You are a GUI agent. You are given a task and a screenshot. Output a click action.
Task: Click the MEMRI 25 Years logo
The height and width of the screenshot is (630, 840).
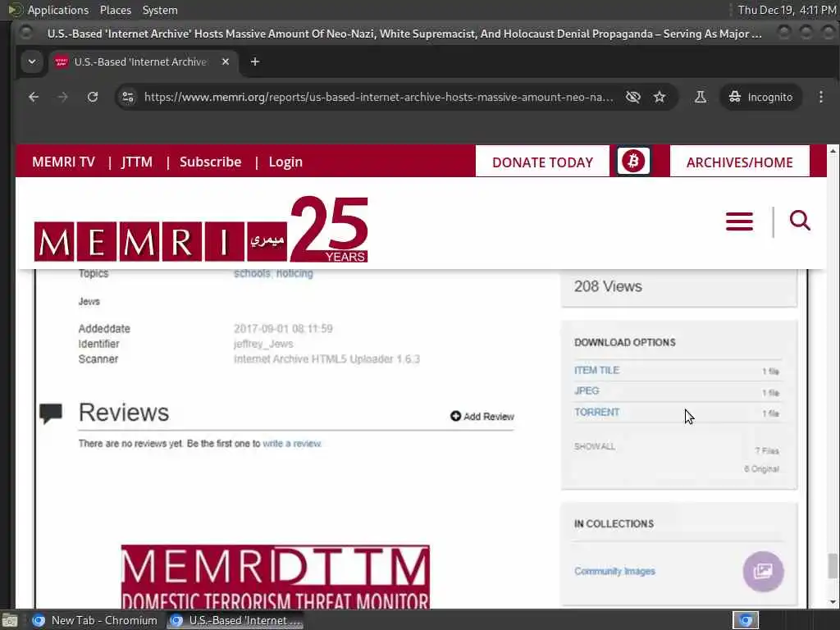point(202,230)
